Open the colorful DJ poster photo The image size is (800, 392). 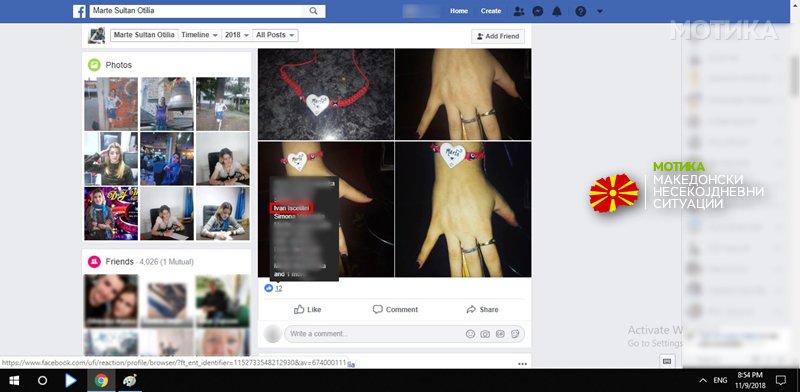111,213
